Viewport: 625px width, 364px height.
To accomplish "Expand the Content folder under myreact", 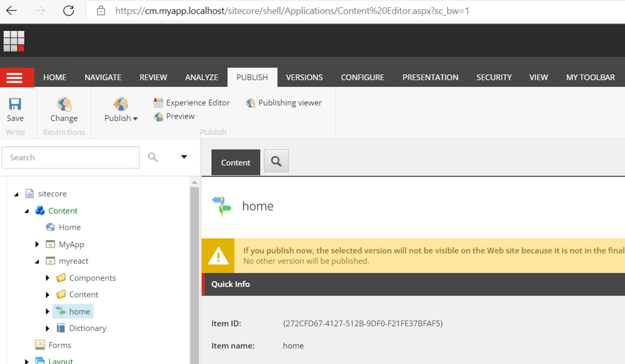I will (x=48, y=295).
